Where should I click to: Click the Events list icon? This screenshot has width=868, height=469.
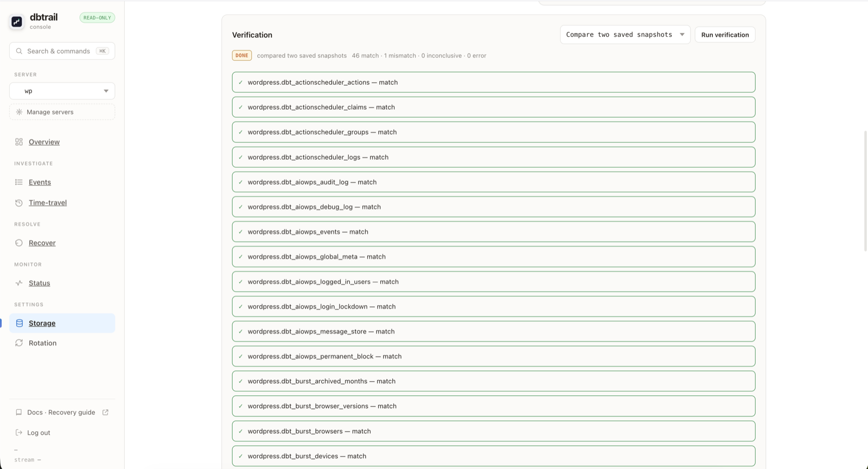19,182
